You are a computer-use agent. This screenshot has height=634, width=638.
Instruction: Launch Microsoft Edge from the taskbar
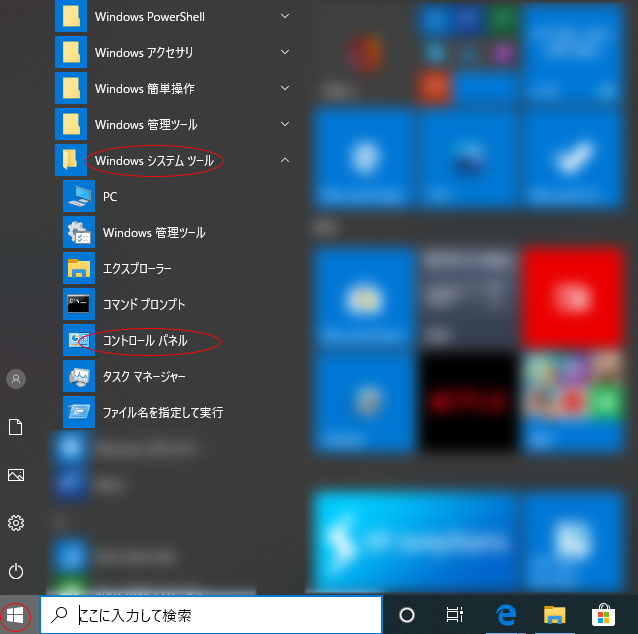(506, 615)
